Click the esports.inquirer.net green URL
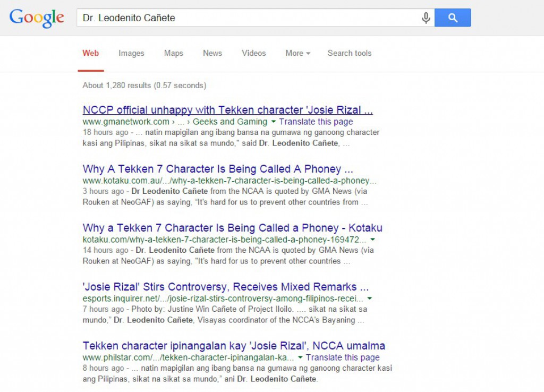The width and height of the screenshot is (544, 392). point(223,299)
